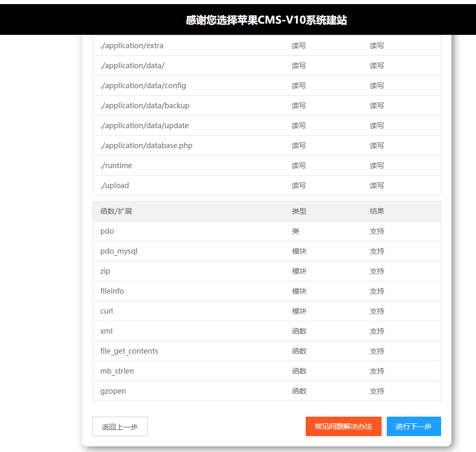Click the current 读写 status for ./upload

pyautogui.click(x=376, y=186)
